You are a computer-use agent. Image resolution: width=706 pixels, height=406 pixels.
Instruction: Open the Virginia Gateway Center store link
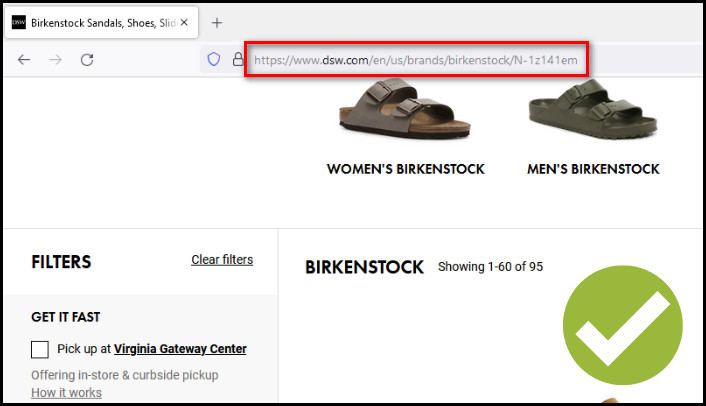point(180,349)
